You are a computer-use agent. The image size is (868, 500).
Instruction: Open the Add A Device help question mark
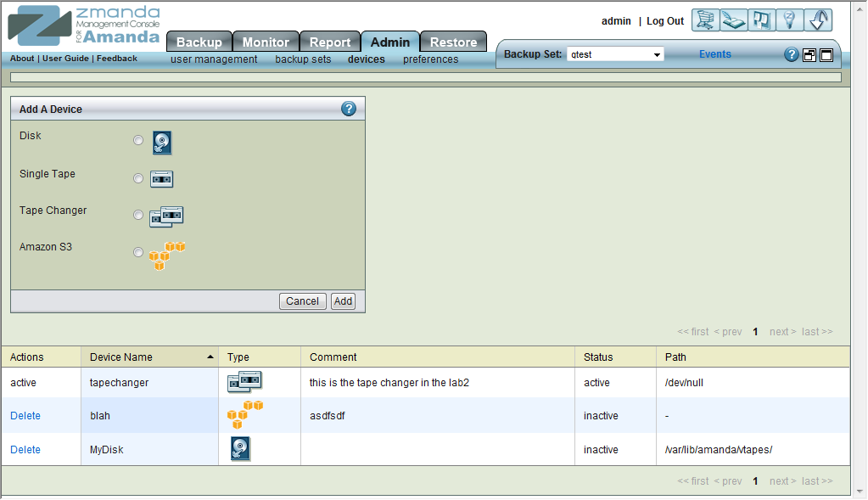click(x=349, y=109)
